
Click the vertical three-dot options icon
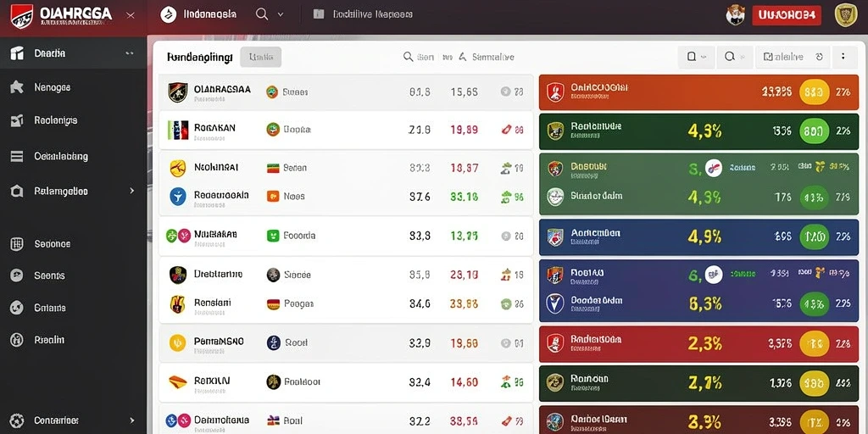(843, 57)
